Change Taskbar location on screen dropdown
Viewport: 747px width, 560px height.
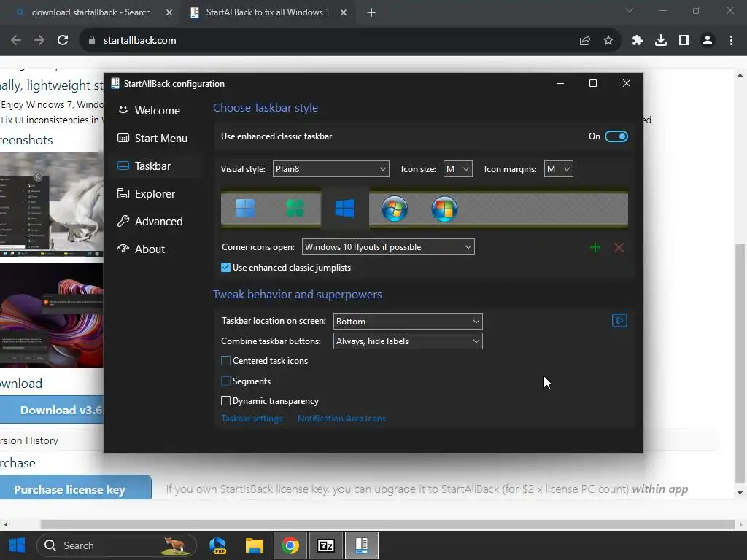tap(408, 322)
